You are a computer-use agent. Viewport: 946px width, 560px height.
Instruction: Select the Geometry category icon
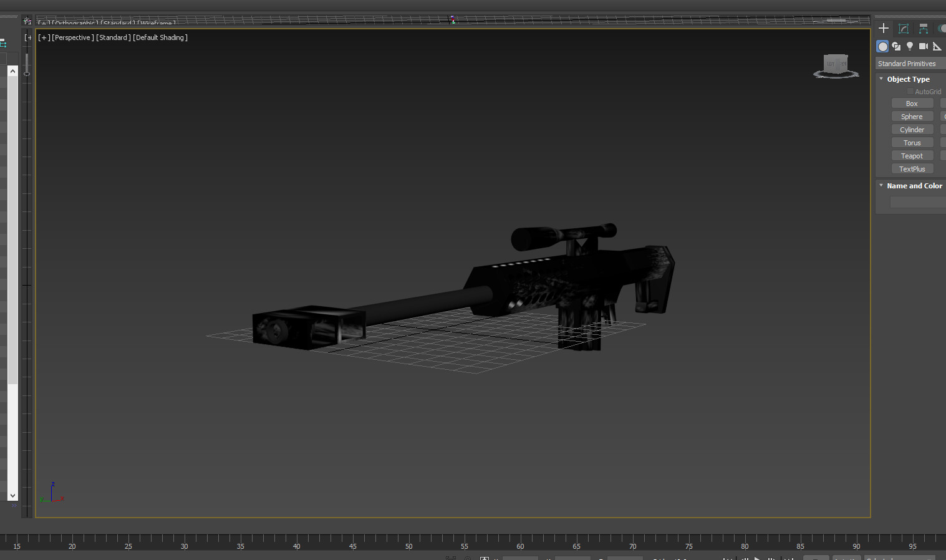[882, 46]
